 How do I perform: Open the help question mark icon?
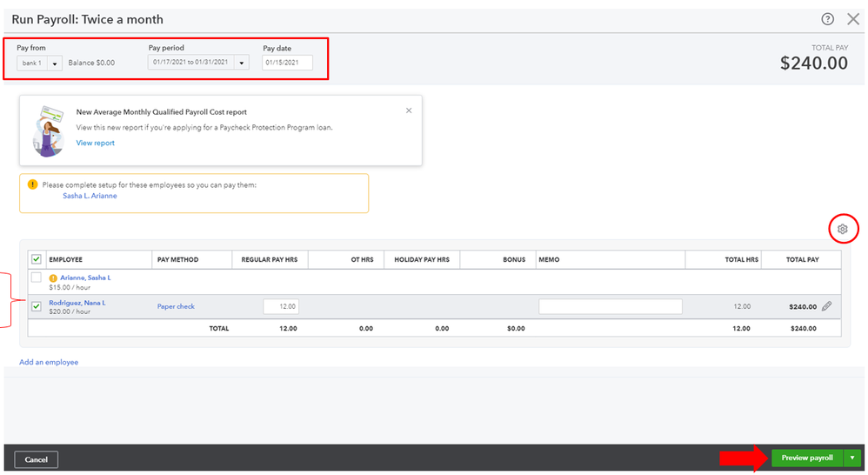pyautogui.click(x=827, y=19)
